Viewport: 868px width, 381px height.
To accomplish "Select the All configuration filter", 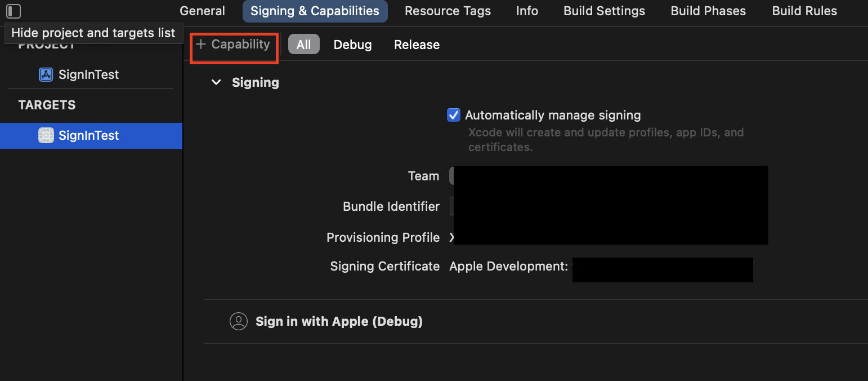I will pos(304,45).
